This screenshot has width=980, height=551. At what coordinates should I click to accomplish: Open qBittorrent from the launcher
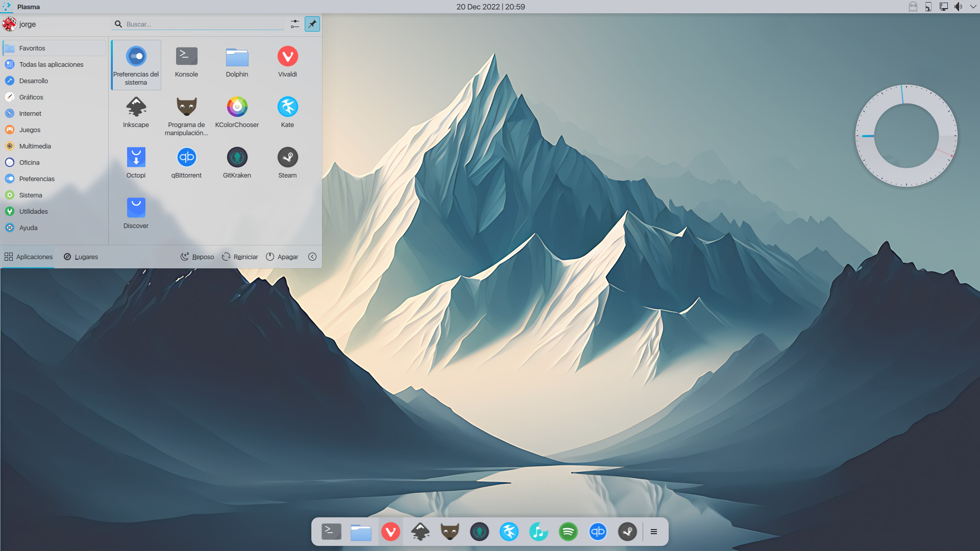pyautogui.click(x=186, y=161)
